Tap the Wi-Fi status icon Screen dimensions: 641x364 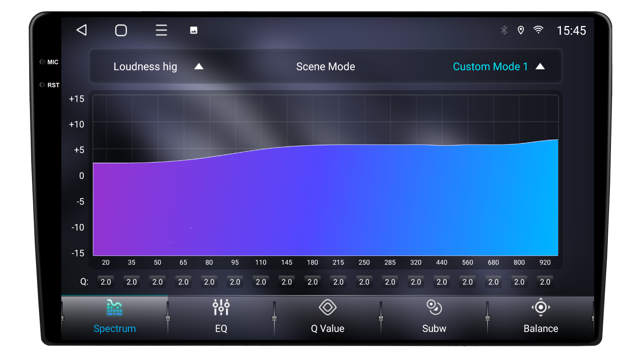click(538, 30)
